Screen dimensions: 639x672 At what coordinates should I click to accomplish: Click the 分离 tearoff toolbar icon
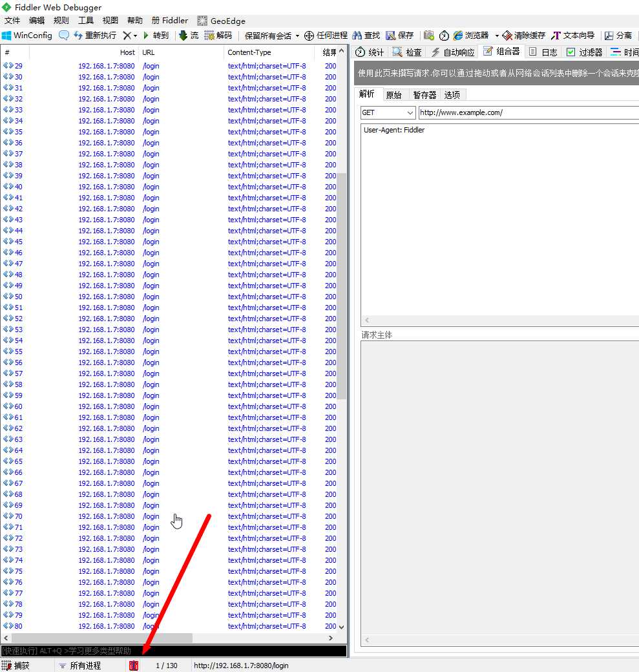pos(609,36)
